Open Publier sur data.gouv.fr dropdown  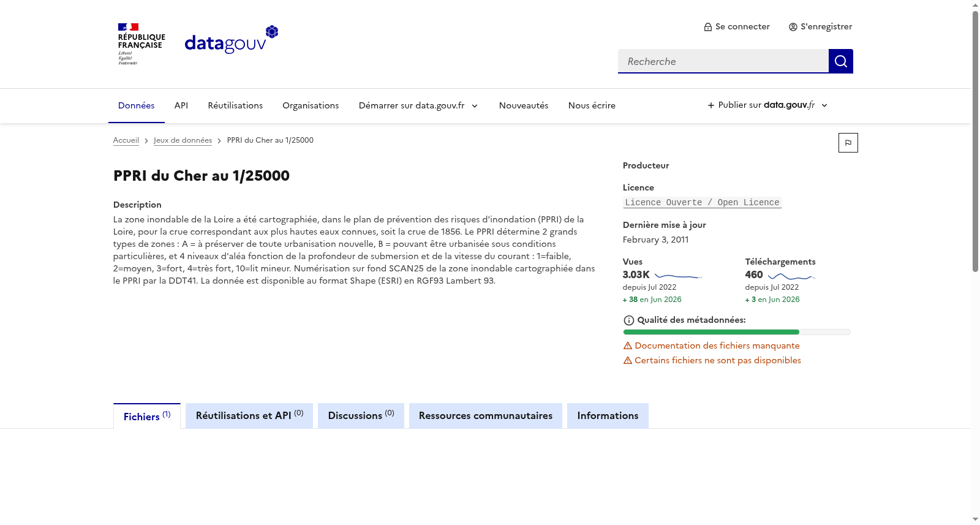[x=768, y=105]
